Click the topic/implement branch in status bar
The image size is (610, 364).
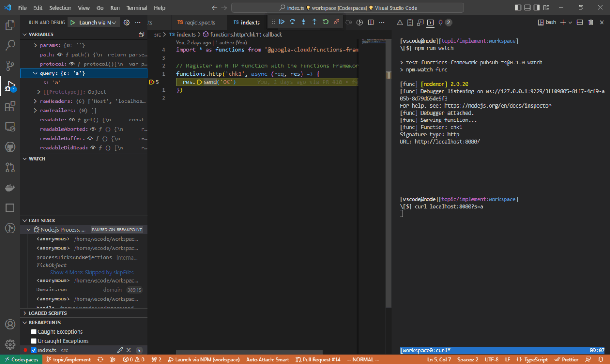[x=69, y=360]
